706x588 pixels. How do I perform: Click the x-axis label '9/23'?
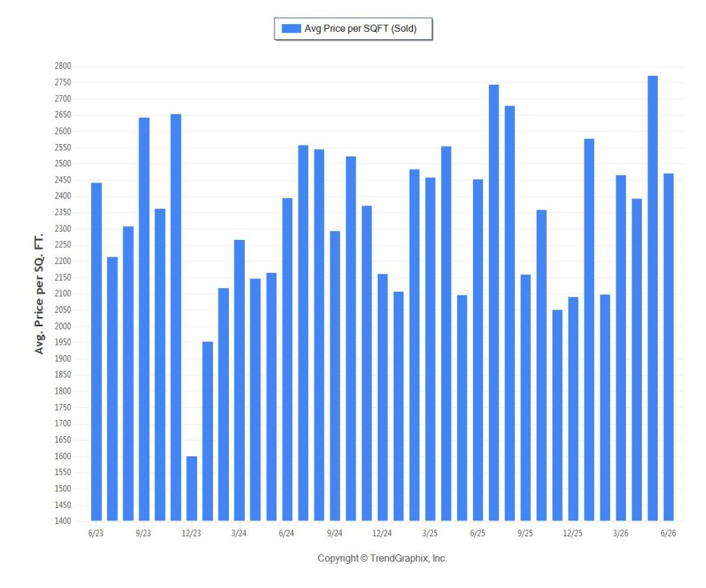click(x=143, y=533)
